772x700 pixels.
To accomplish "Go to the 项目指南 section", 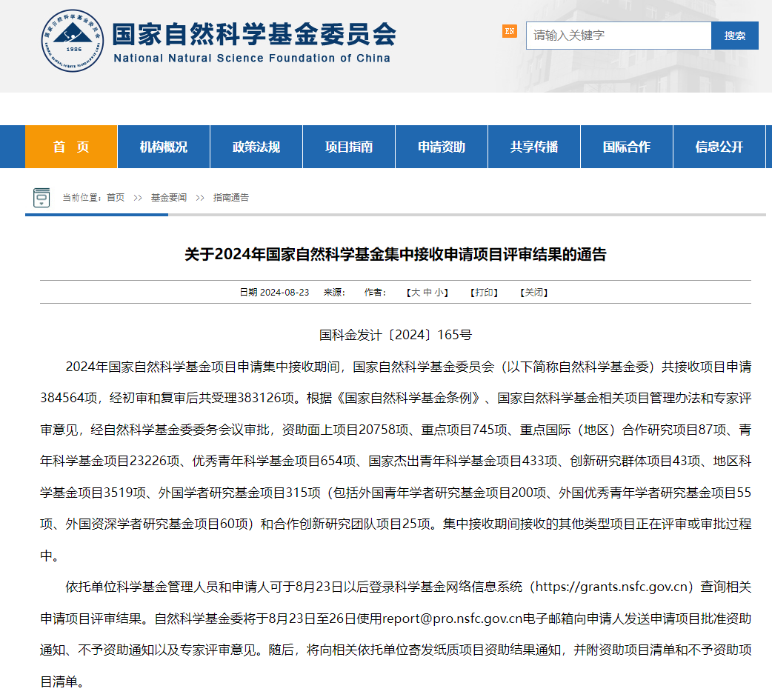I will (349, 147).
